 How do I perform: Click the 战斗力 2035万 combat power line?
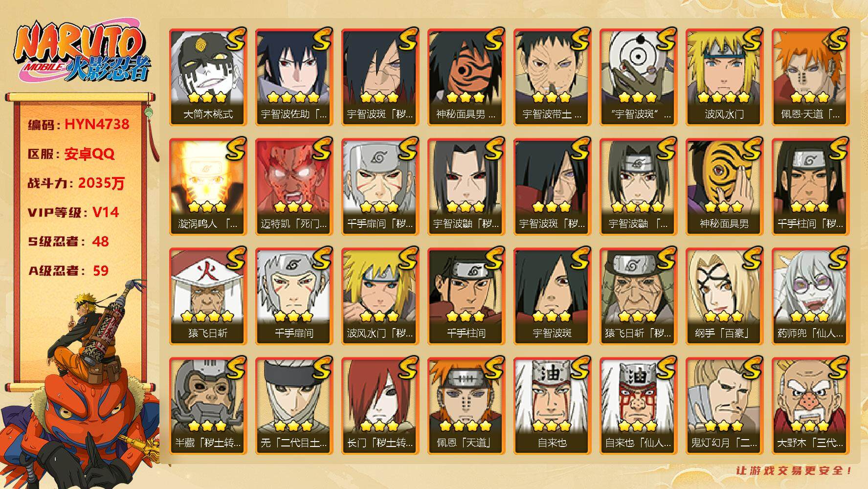[76, 183]
